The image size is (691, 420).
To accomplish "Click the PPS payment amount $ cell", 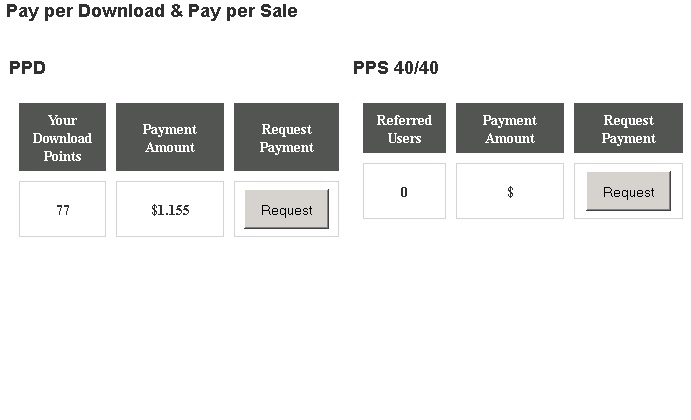I will [x=510, y=192].
